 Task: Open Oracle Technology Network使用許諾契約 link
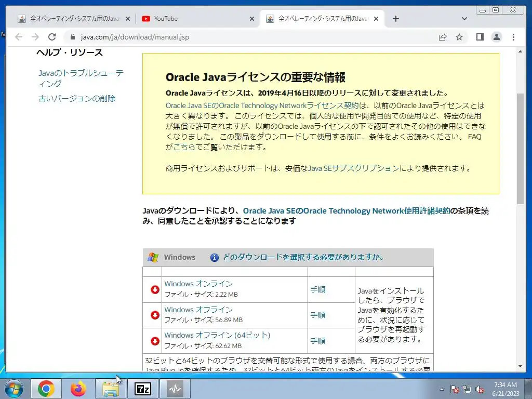(347, 211)
